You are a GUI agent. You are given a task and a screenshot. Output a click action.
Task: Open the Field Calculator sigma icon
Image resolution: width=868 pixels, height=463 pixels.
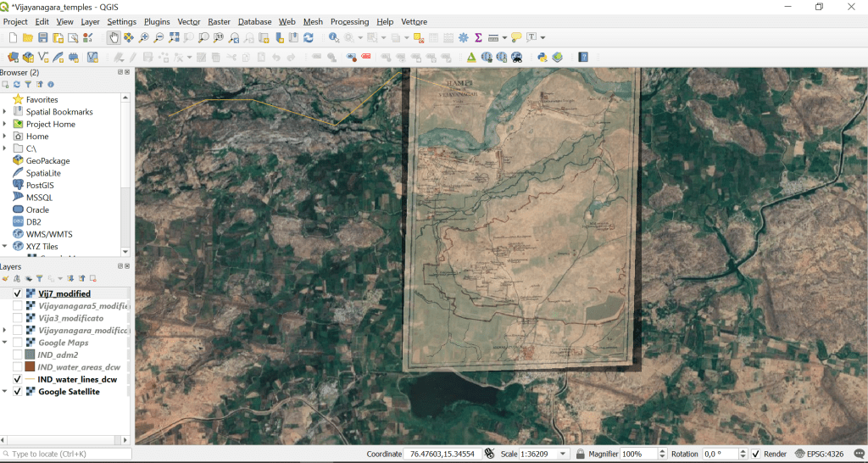pos(478,37)
